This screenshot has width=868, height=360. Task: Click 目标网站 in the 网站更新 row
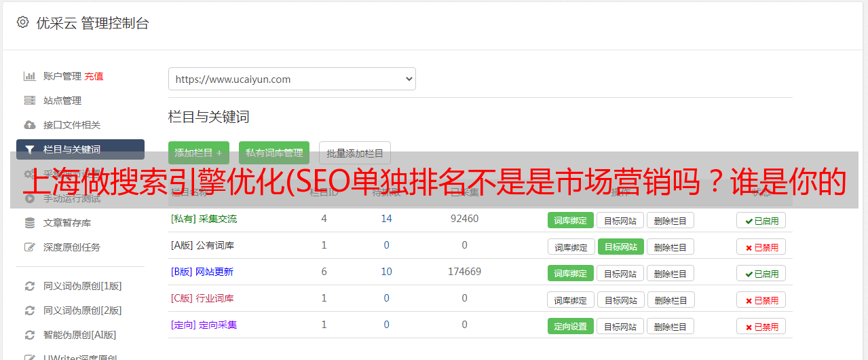[620, 273]
